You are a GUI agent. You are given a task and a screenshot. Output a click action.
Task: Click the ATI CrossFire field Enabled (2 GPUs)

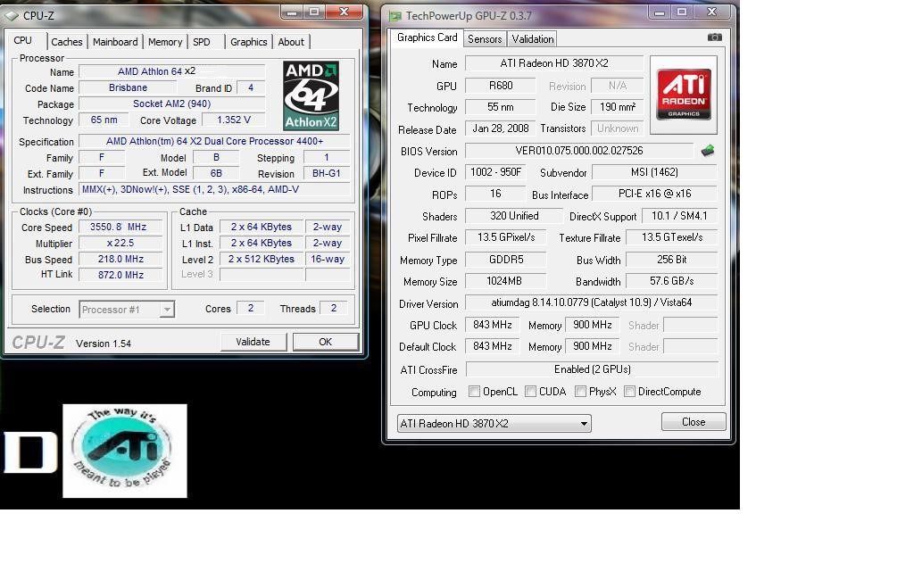tap(592, 369)
